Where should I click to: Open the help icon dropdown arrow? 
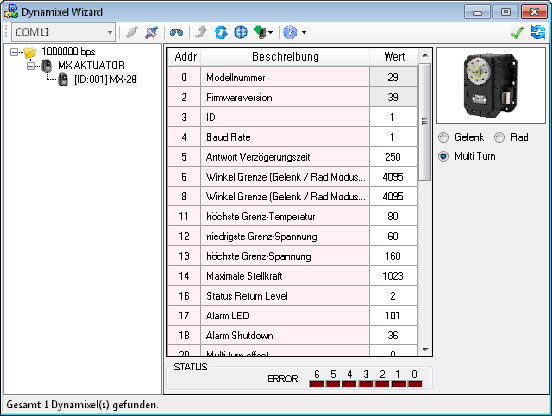304,33
